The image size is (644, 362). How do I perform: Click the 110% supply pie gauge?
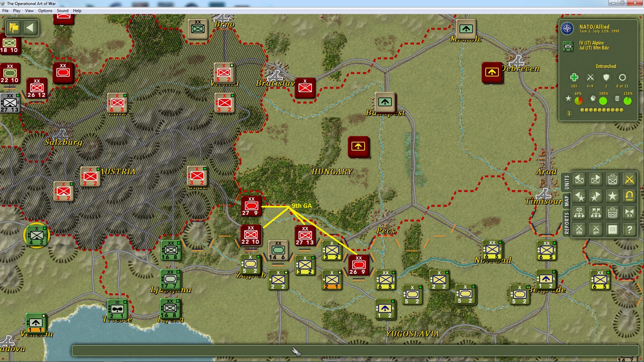627,101
